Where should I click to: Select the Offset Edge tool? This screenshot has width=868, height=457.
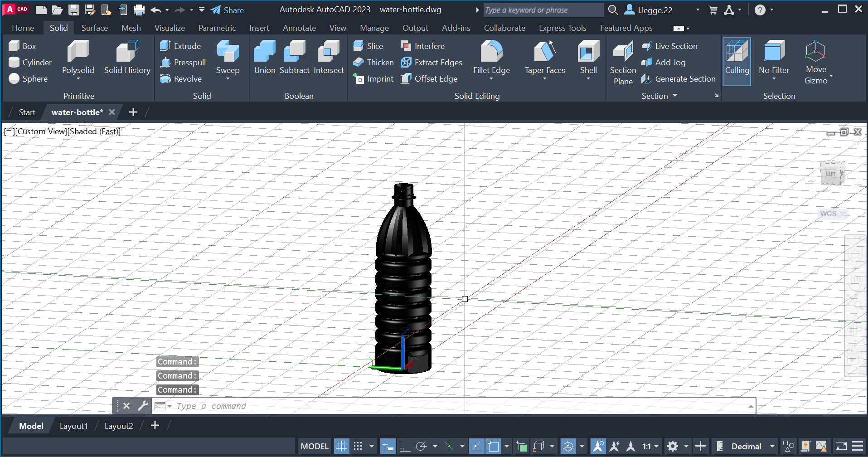[x=429, y=78]
